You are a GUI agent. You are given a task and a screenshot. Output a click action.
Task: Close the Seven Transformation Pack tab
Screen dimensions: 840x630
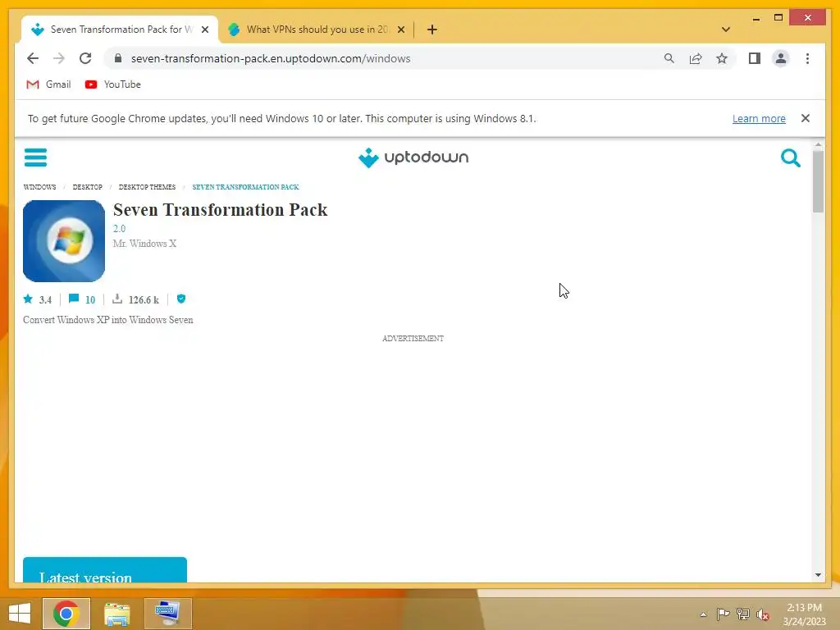click(204, 30)
